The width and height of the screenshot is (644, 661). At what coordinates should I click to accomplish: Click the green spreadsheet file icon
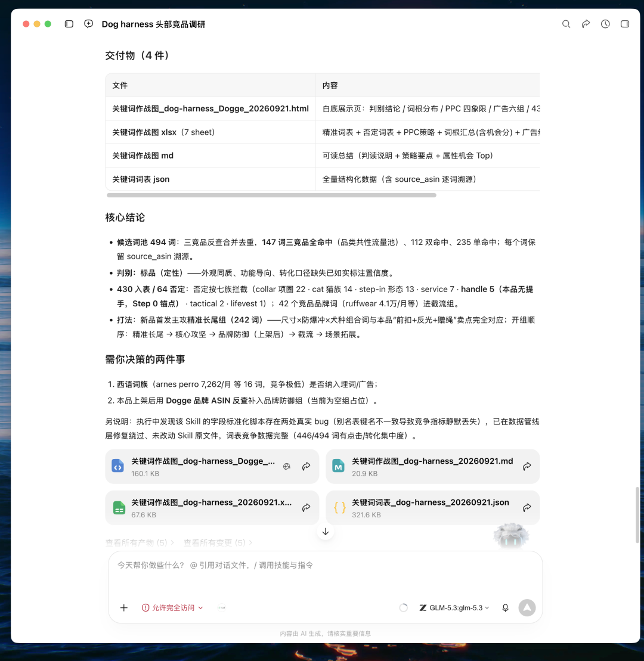[119, 508]
